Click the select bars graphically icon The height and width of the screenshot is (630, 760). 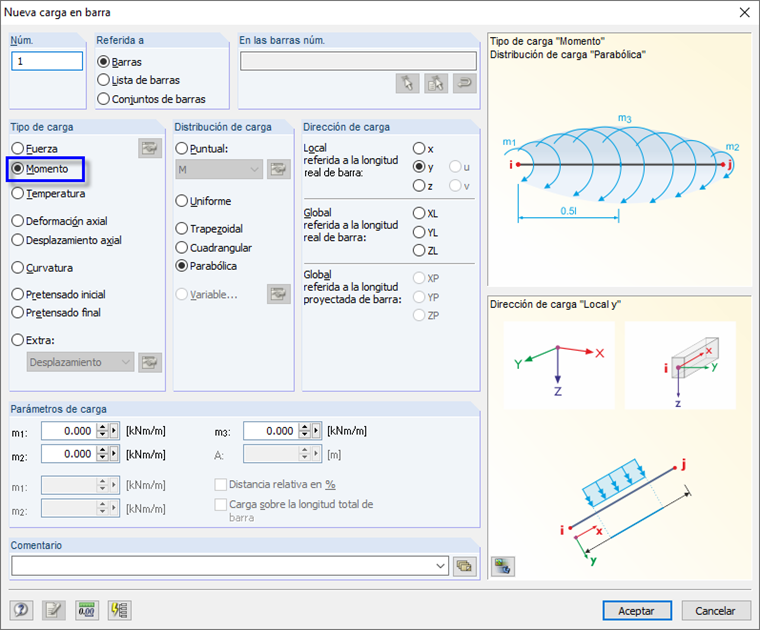point(407,83)
